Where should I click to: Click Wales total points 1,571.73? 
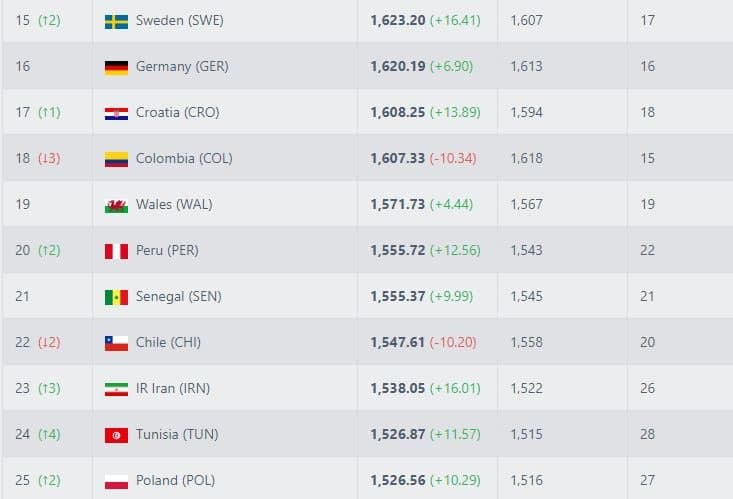click(x=396, y=205)
